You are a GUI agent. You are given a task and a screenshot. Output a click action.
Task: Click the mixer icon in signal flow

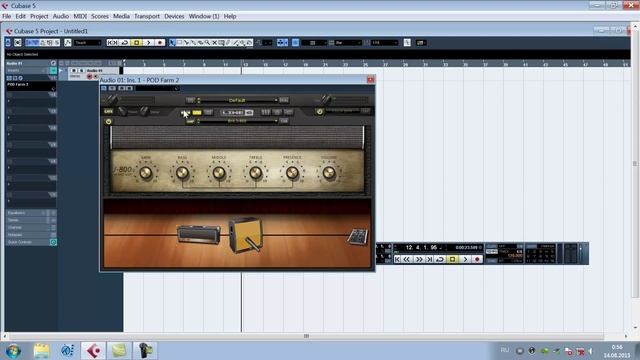(x=358, y=236)
